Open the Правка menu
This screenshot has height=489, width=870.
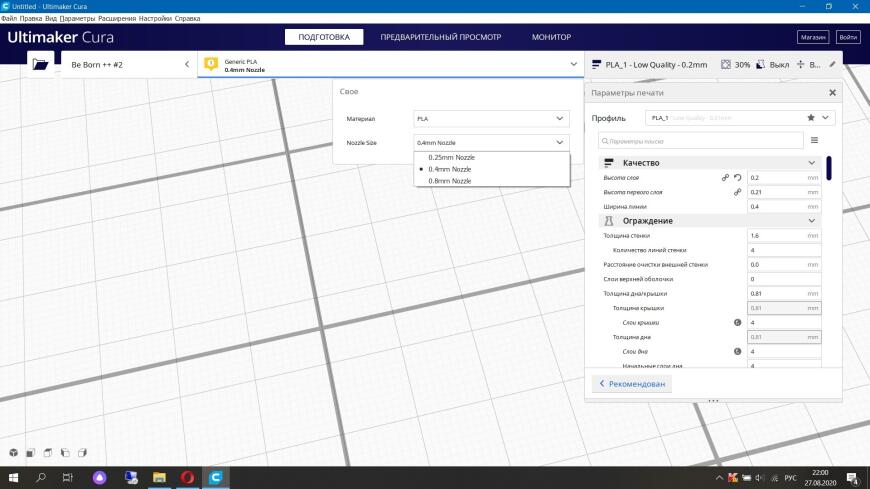[31, 18]
